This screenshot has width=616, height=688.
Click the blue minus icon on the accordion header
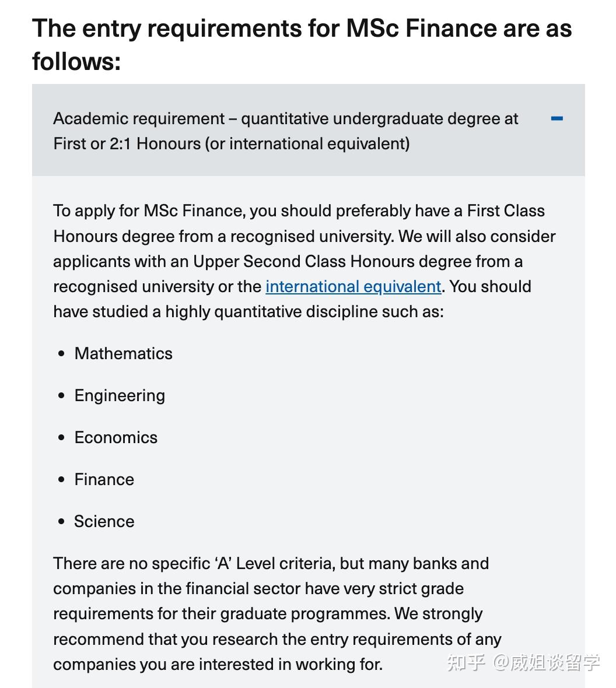557,118
